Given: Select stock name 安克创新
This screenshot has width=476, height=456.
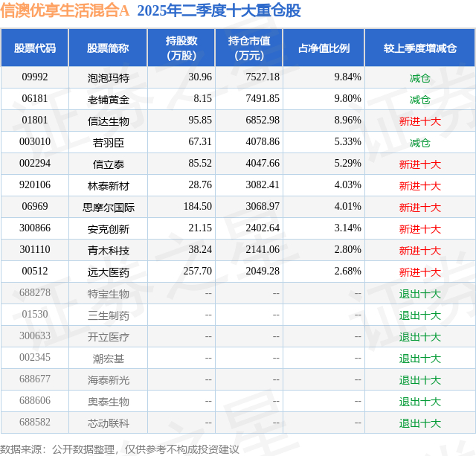Looking at the screenshot, I should (x=109, y=229).
